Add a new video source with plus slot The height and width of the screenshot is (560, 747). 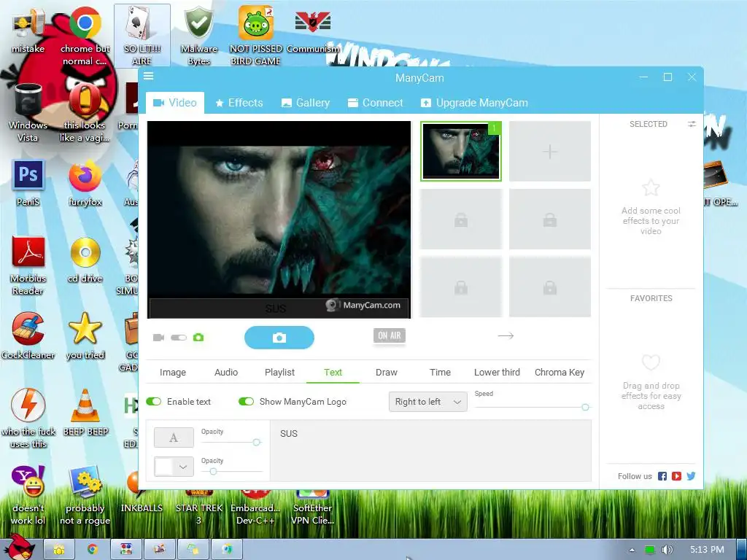pos(550,152)
